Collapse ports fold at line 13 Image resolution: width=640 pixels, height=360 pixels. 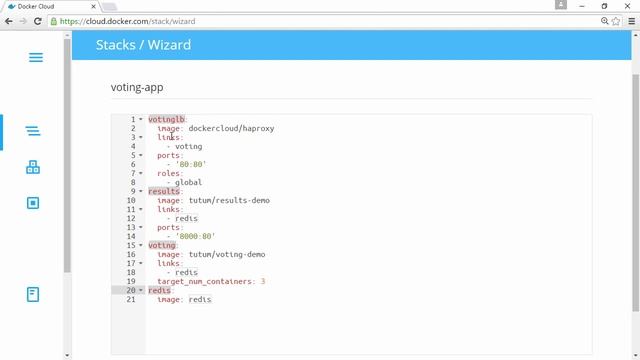pos(141,227)
